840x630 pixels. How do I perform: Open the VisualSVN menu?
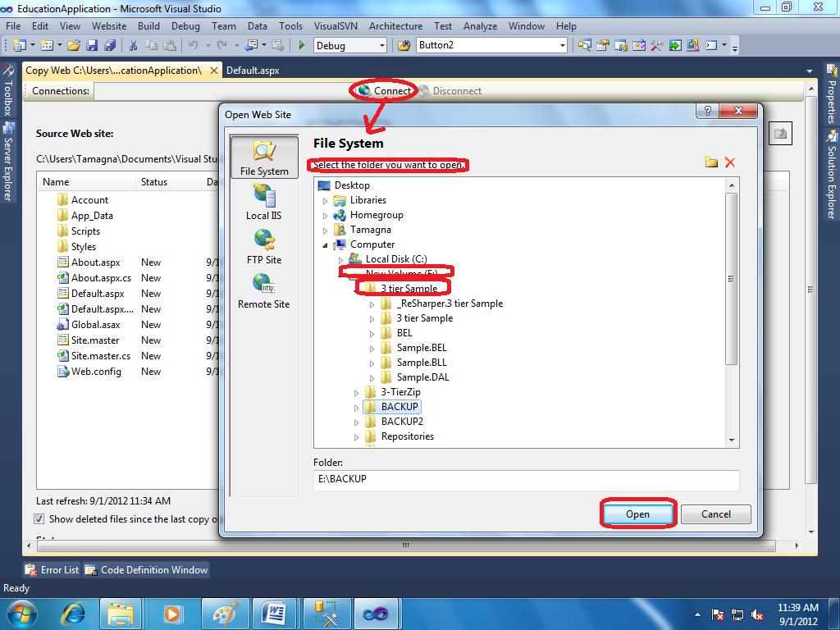tap(336, 25)
